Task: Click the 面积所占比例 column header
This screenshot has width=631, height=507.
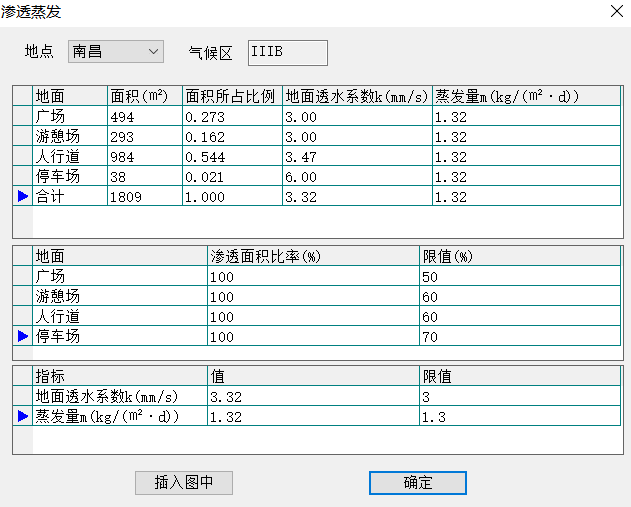Action: click(232, 97)
